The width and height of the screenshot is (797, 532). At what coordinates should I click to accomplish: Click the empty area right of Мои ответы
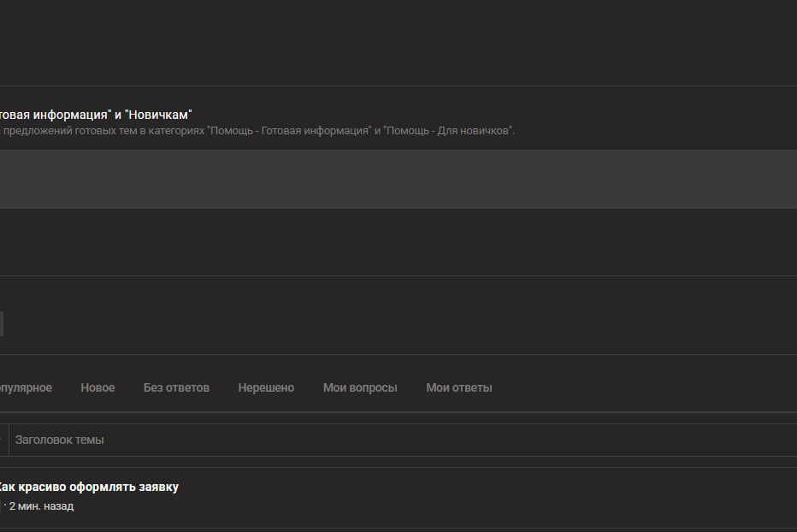pyautogui.click(x=646, y=387)
